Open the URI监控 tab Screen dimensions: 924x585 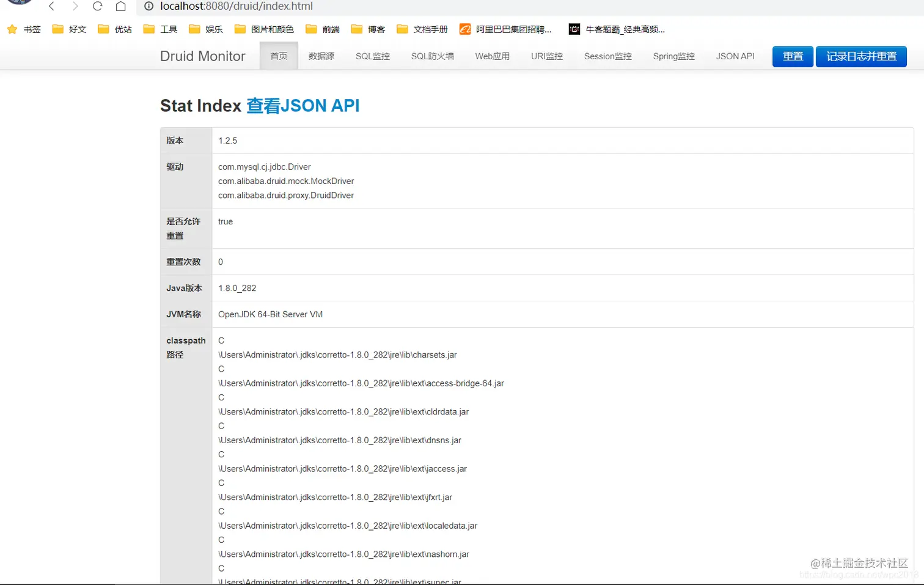[547, 56]
